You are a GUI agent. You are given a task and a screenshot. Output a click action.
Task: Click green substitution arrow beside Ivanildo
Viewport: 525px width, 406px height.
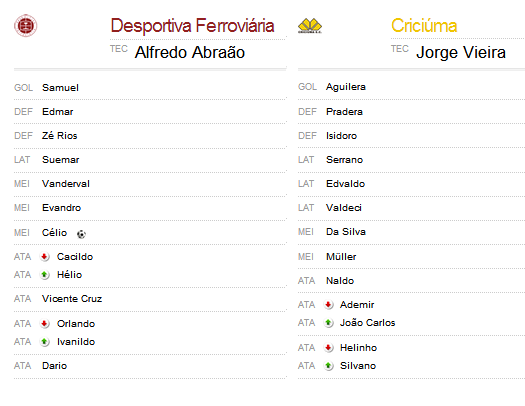click(45, 342)
